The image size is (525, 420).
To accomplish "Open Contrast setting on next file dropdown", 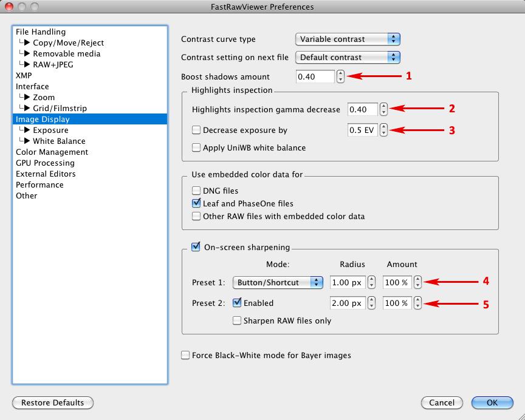I will click(348, 57).
